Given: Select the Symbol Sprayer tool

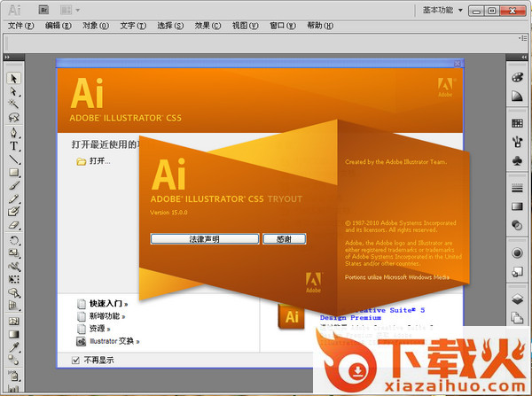Looking at the screenshot, I should point(13,376).
